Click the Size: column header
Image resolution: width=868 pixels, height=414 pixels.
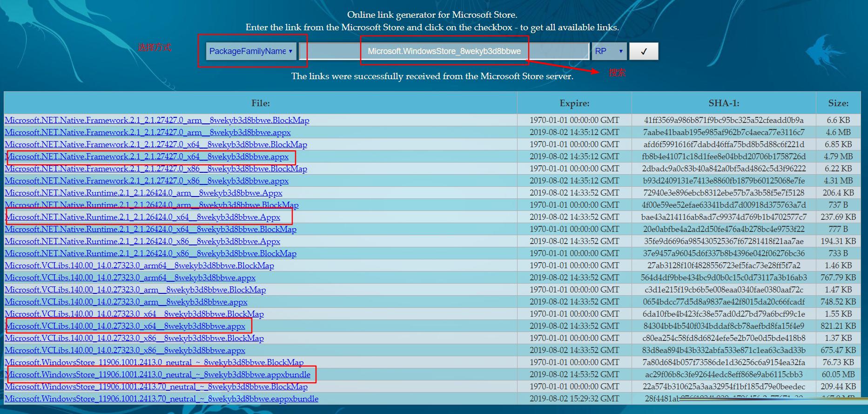(x=838, y=103)
